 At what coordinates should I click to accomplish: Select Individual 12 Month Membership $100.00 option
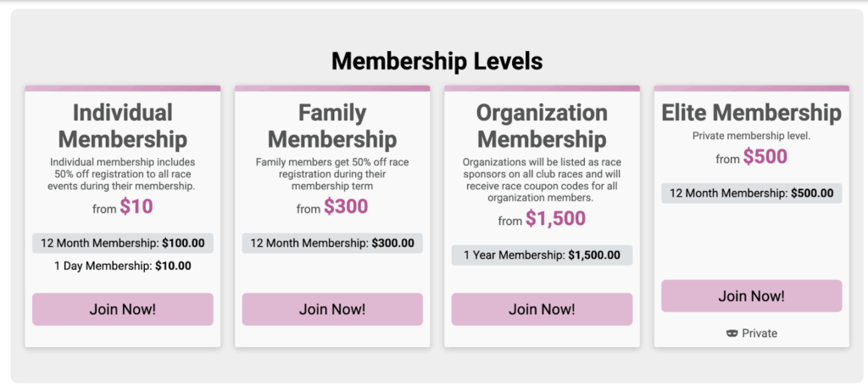(x=123, y=243)
